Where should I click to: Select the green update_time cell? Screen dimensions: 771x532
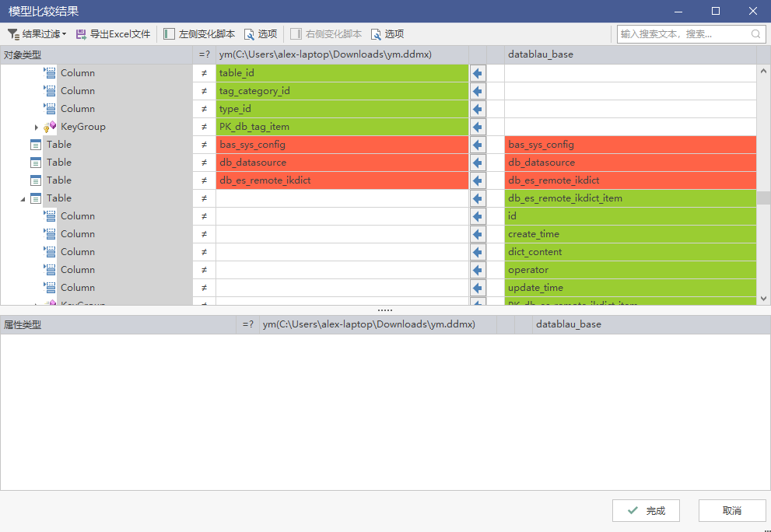630,288
